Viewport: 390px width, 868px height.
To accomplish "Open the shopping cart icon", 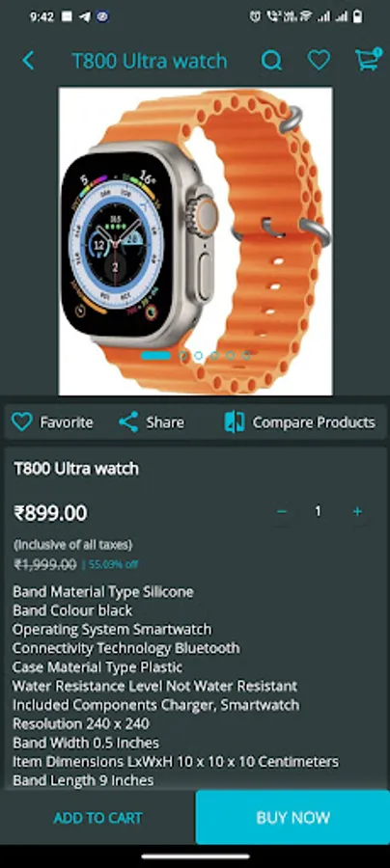I will coord(368,59).
